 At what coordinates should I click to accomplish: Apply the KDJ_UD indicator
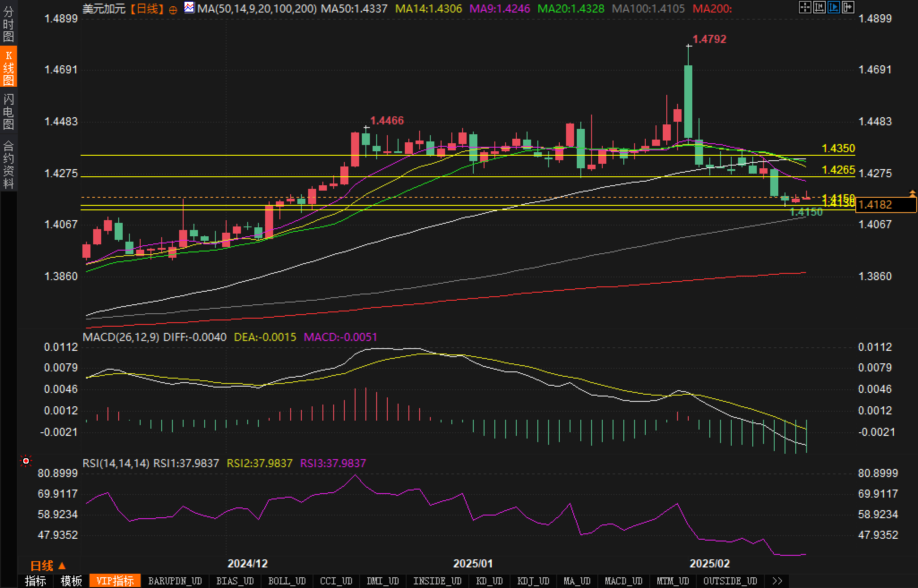click(x=533, y=581)
